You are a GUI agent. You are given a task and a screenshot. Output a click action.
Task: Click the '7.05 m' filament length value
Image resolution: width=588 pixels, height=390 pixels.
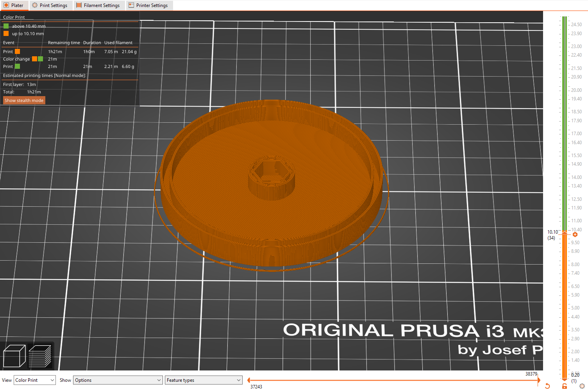[111, 52]
